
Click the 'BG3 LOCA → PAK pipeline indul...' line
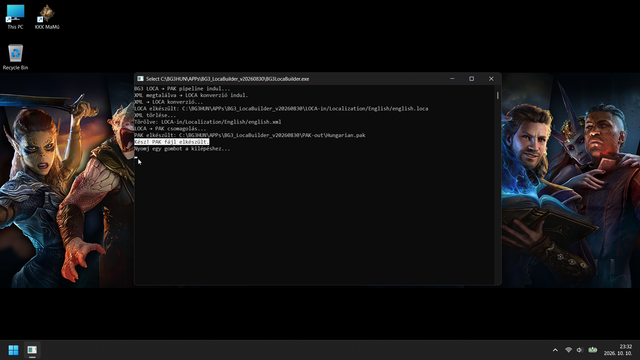pos(182,89)
